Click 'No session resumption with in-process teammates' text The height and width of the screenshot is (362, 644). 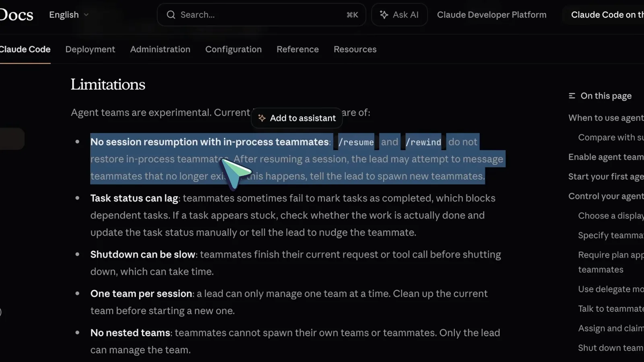tap(209, 142)
